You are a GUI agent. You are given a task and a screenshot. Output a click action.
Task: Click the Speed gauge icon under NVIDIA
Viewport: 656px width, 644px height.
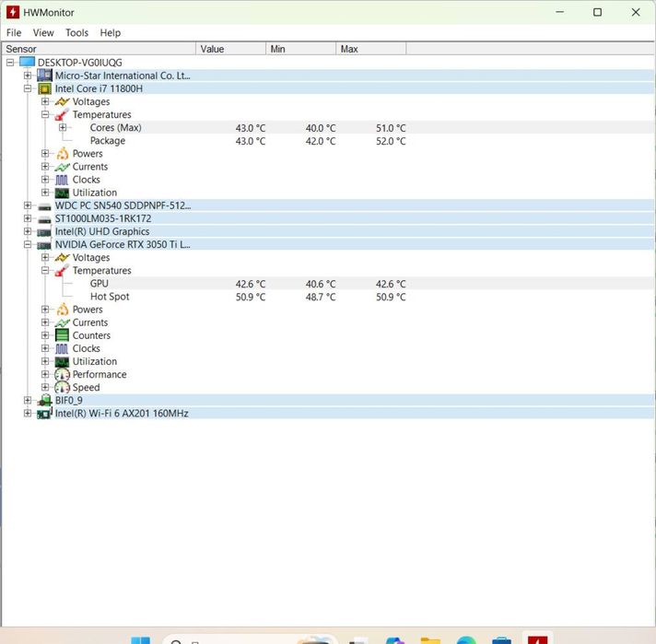[62, 388]
